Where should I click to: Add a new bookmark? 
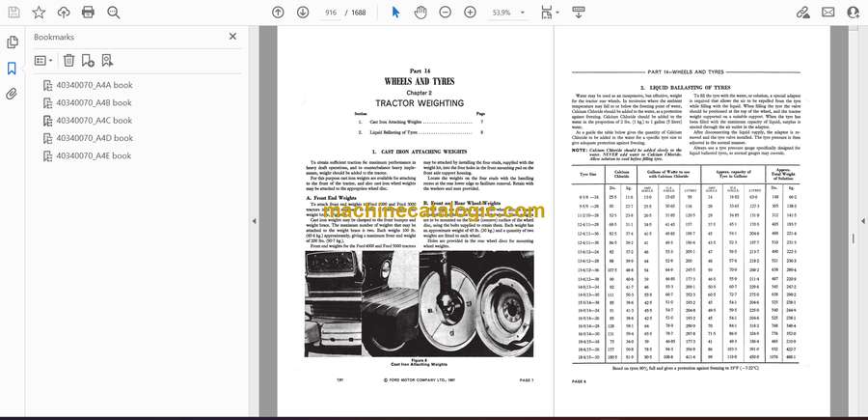pos(88,61)
